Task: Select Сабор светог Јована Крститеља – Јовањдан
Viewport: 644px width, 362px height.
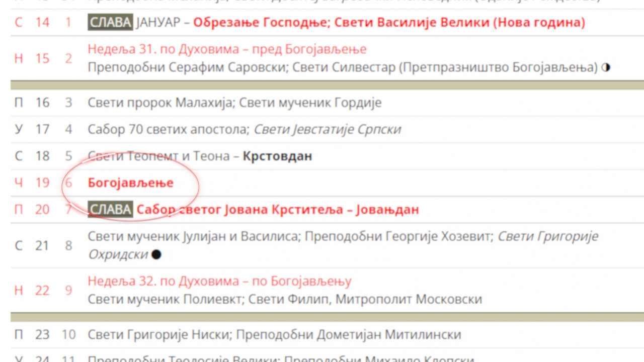Action: click(x=277, y=209)
